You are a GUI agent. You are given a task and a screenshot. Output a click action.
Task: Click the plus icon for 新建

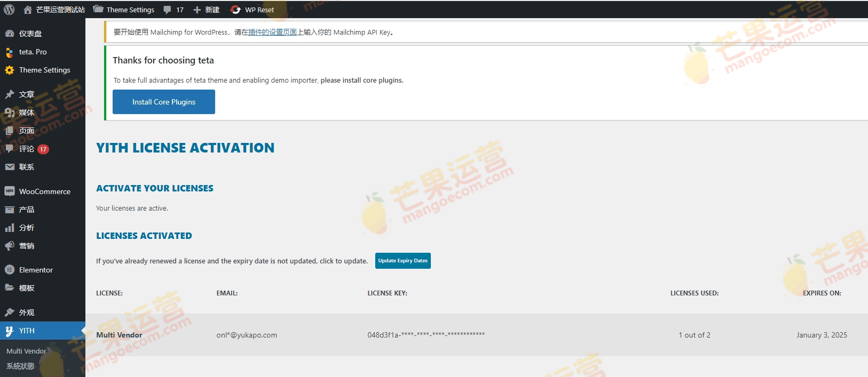tap(197, 10)
